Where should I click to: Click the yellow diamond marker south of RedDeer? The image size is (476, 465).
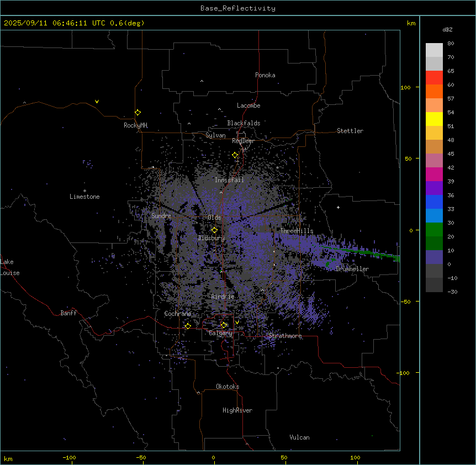pos(235,155)
